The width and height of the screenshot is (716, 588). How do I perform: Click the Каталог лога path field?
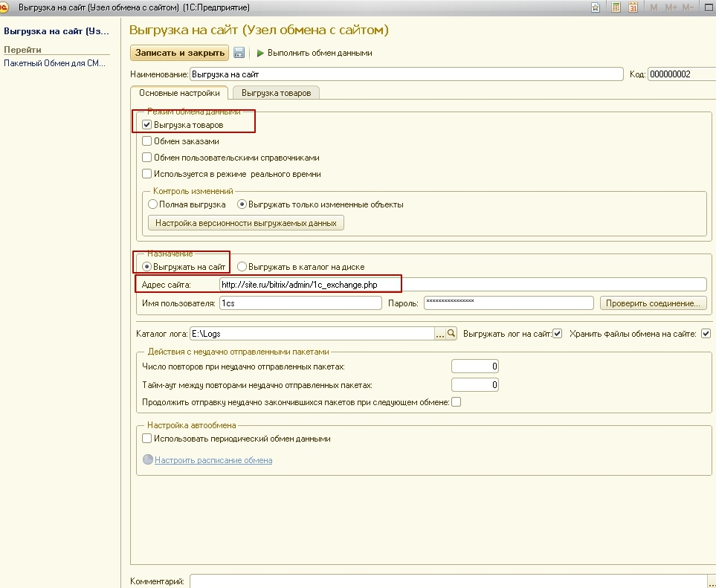click(x=312, y=334)
